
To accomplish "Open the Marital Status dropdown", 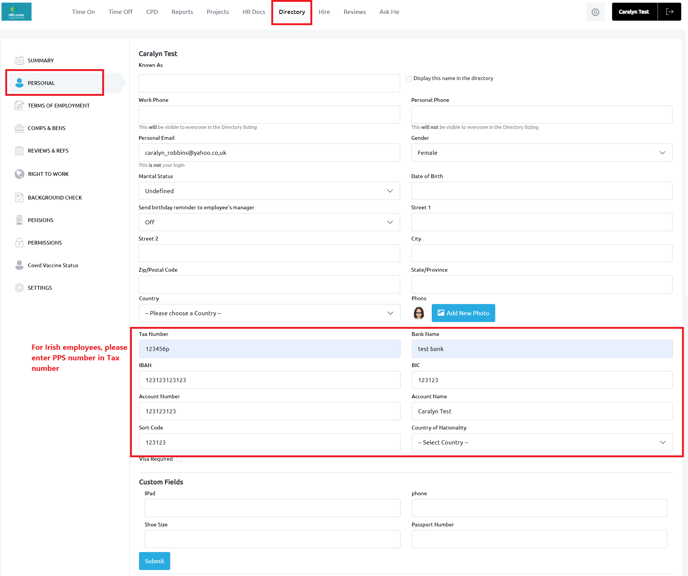I will click(x=269, y=191).
